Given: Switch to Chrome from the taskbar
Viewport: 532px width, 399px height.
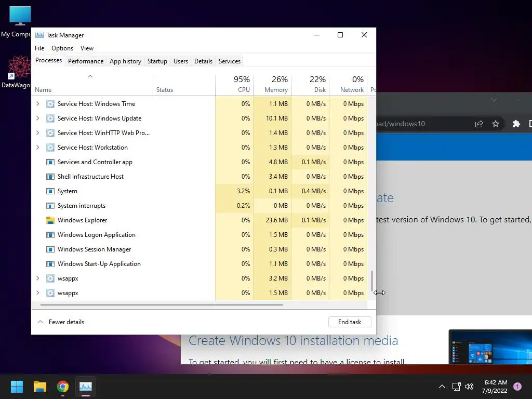Looking at the screenshot, I should [63, 387].
